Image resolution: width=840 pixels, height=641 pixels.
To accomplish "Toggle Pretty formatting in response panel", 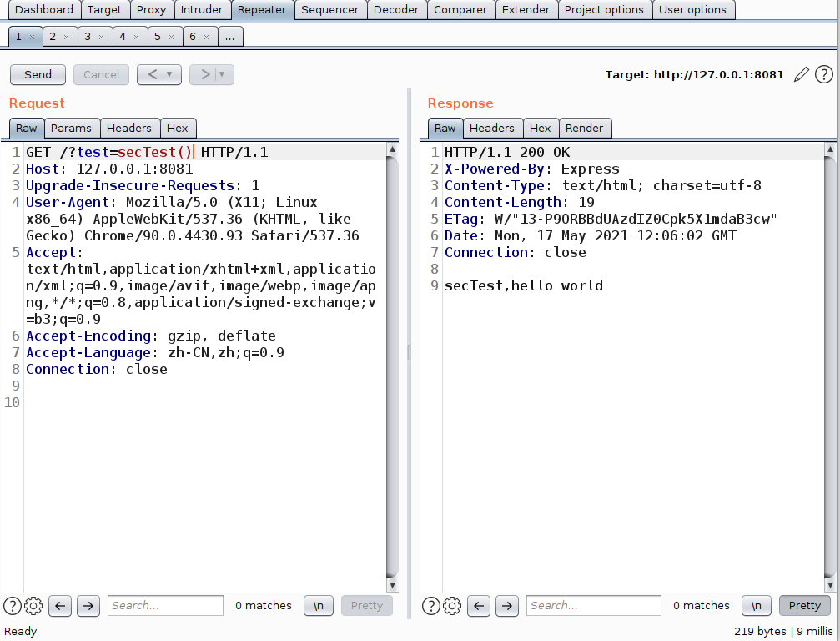I will (x=805, y=606).
